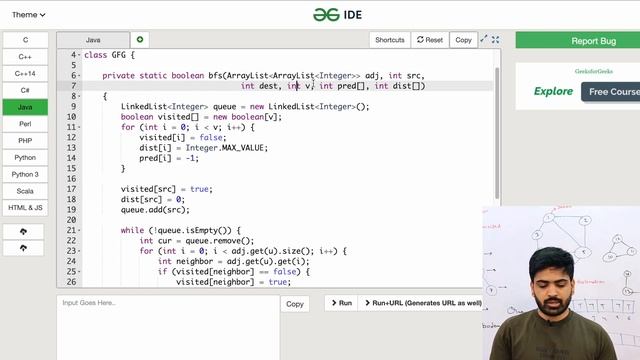Select C++ language
The height and width of the screenshot is (360, 640).
[25, 57]
